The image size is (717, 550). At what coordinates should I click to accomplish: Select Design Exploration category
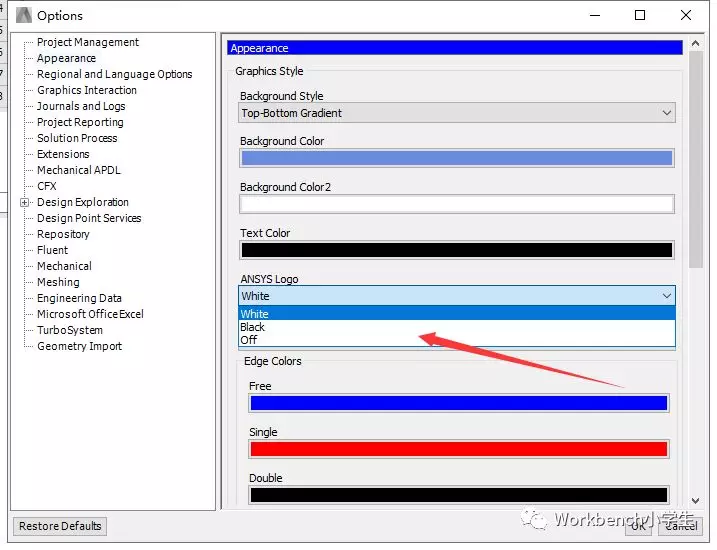pos(83,202)
